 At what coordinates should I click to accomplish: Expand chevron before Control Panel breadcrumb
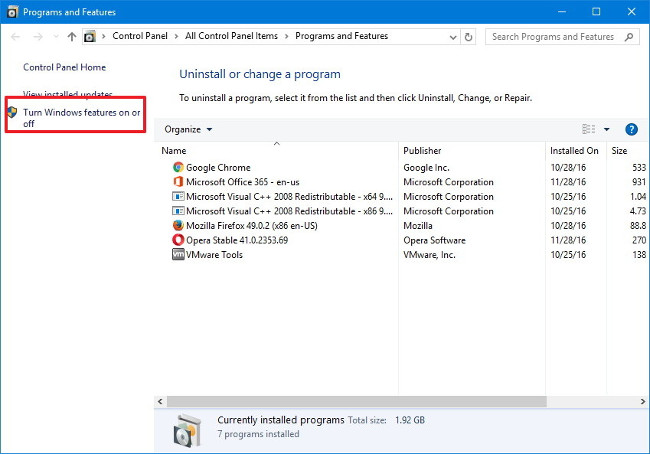click(104, 36)
